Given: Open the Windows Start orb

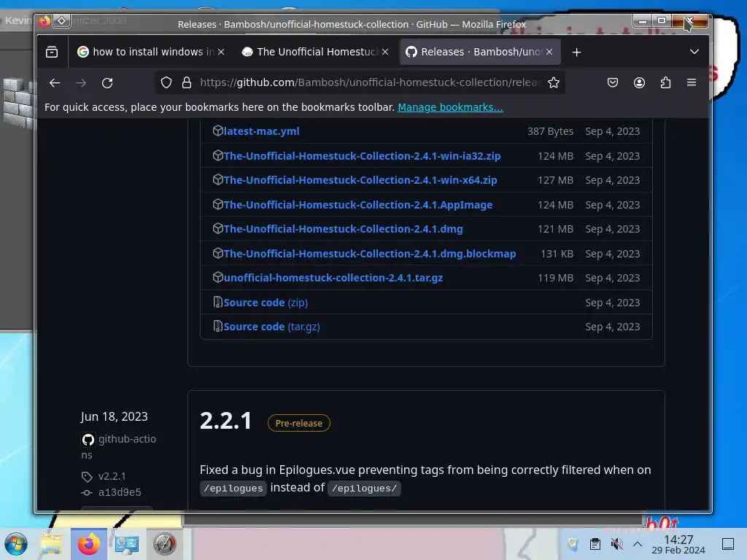Looking at the screenshot, I should (x=16, y=544).
